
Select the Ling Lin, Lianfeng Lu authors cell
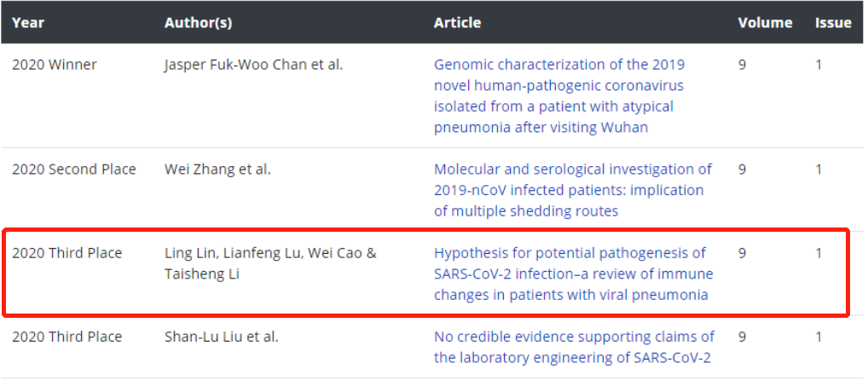[x=270, y=263]
